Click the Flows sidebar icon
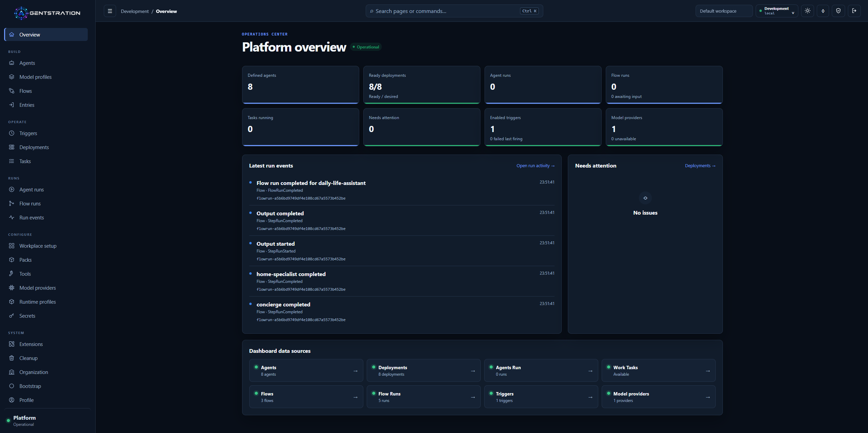 [x=12, y=91]
